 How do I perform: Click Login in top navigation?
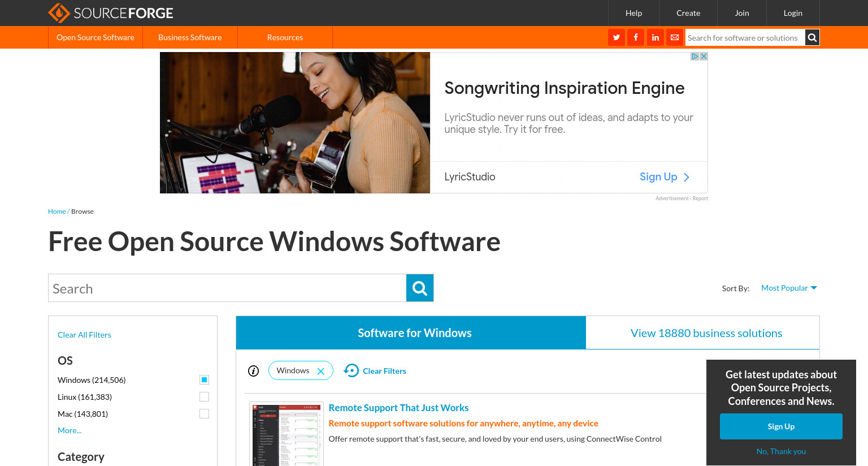tap(793, 13)
